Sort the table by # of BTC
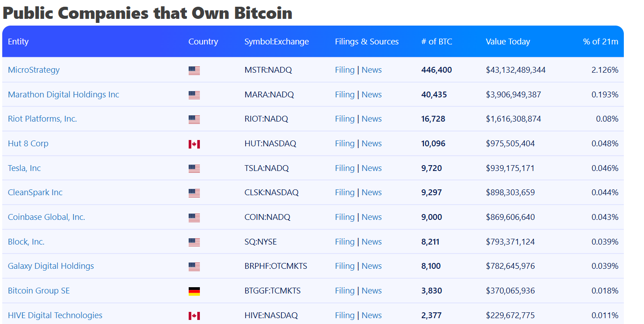This screenshot has width=644, height=324. [x=437, y=41]
